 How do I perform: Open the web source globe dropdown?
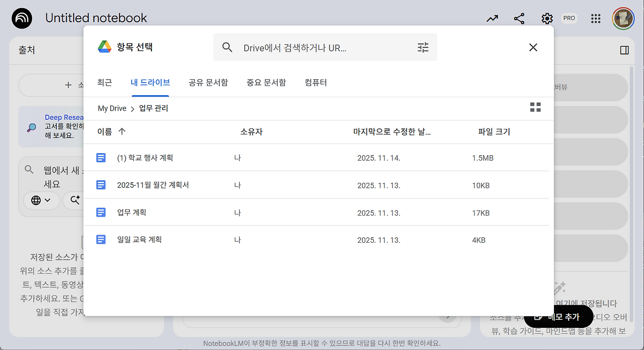coord(41,200)
